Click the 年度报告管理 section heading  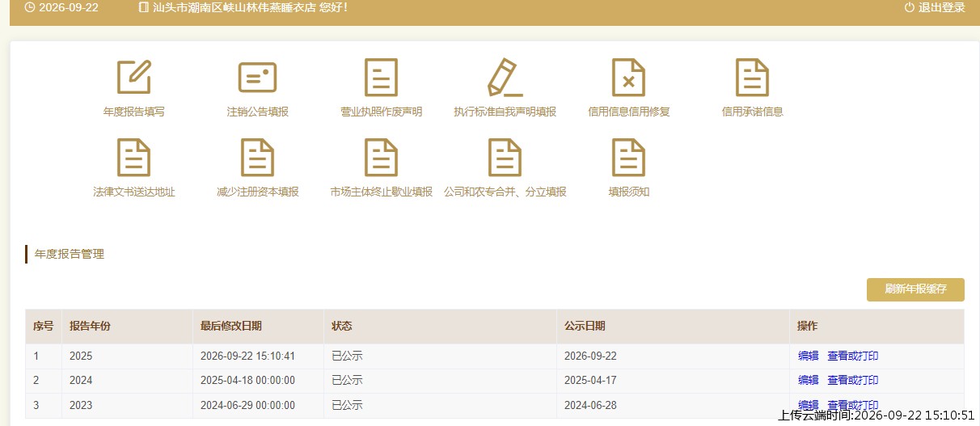(x=70, y=254)
